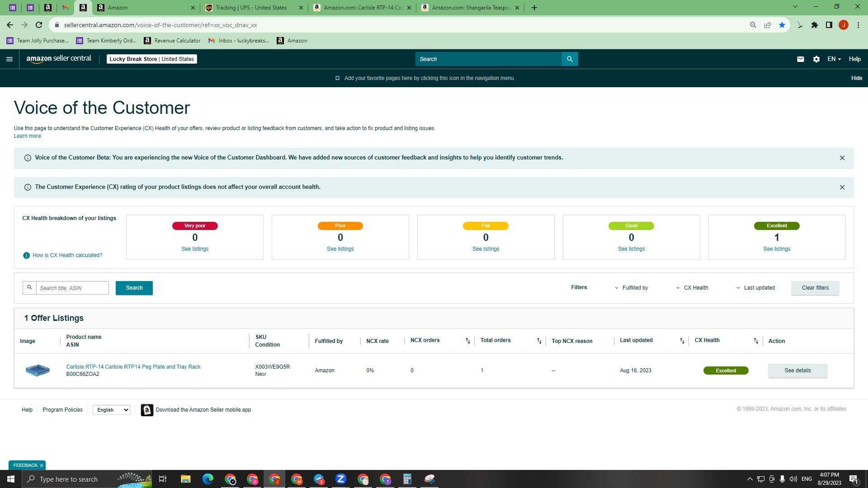The image size is (868, 488).
Task: Click the Help link in top navigation
Action: coord(855,59)
